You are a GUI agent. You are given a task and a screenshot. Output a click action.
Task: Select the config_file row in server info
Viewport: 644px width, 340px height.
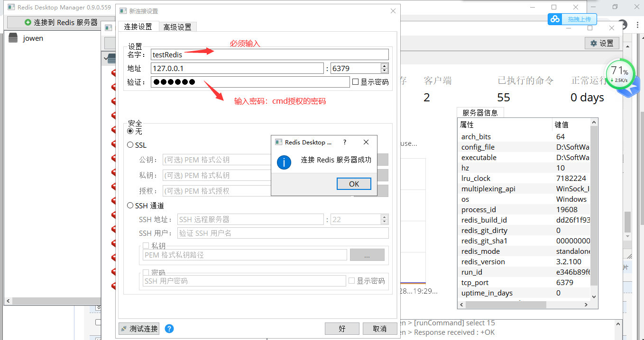[x=524, y=147]
